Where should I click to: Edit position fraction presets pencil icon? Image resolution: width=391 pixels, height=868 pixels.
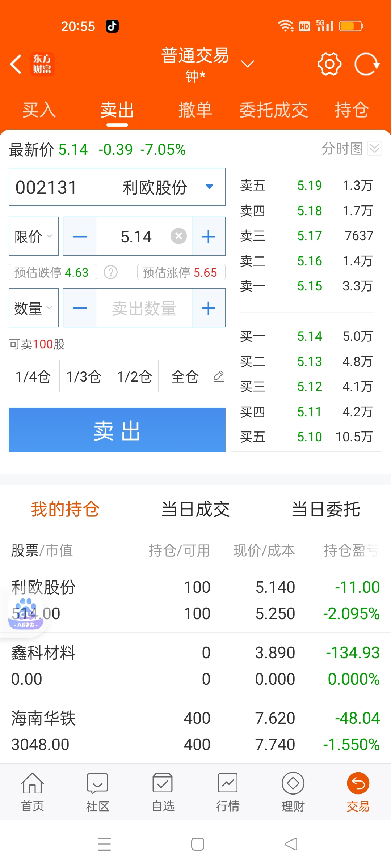[219, 376]
